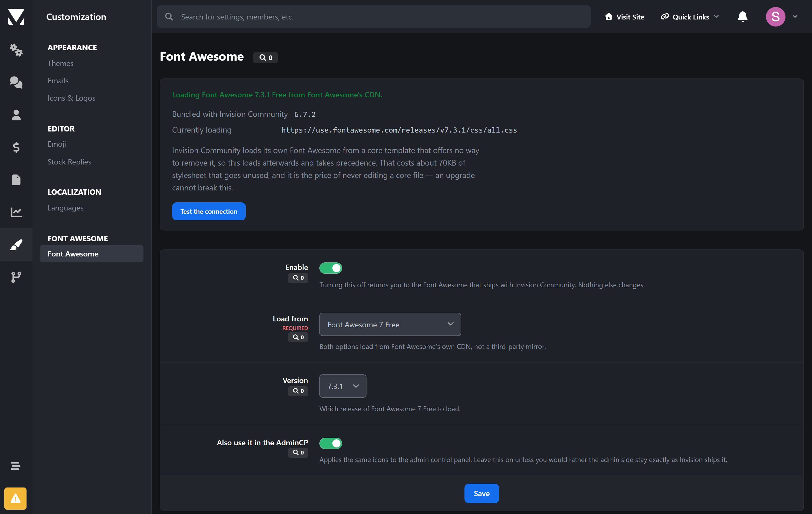Open the Pages document icon

click(16, 180)
